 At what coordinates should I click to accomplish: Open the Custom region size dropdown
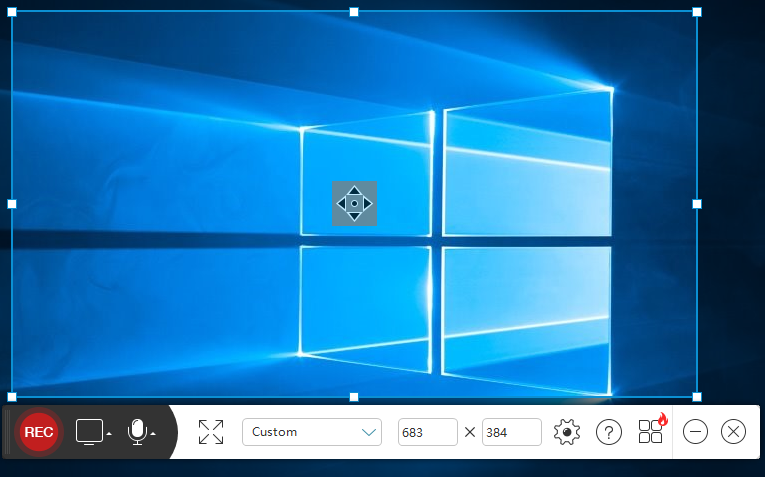(x=312, y=432)
